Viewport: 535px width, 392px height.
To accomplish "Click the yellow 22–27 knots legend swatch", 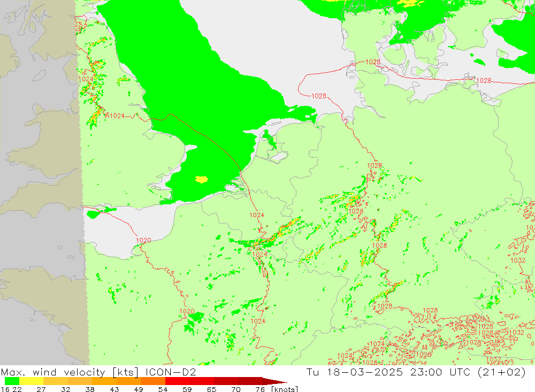I will pyautogui.click(x=32, y=381).
